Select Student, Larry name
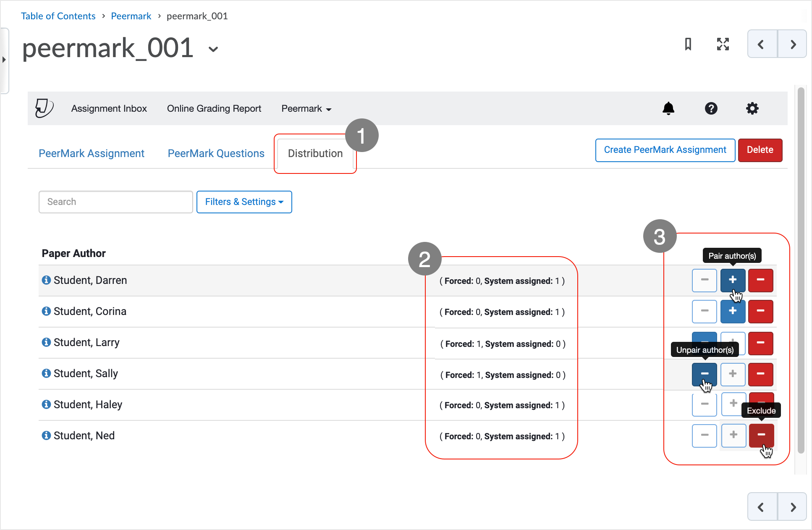Screen dimensions: 812x530 tap(86, 342)
